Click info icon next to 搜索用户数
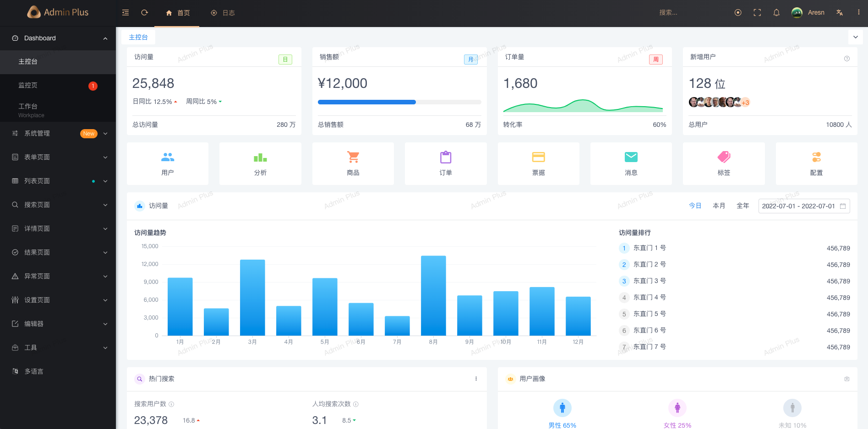Viewport: 868px width, 429px height. click(171, 404)
